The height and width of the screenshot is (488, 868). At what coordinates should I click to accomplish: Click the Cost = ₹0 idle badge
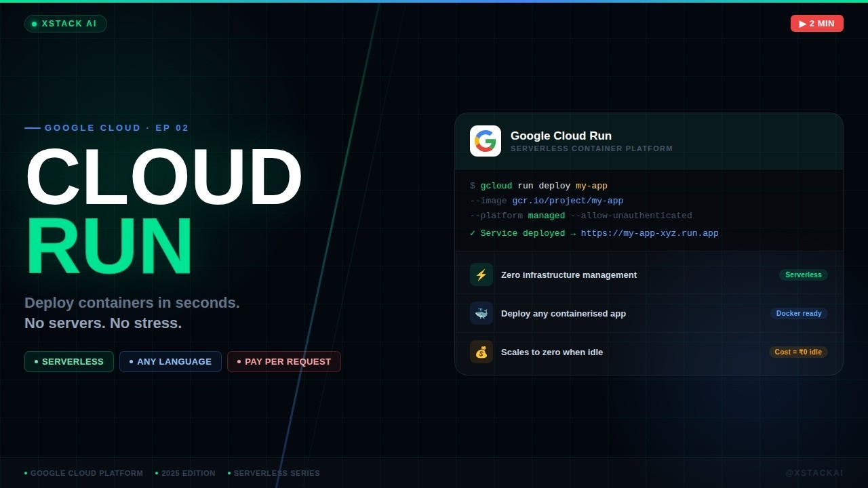pyautogui.click(x=798, y=352)
